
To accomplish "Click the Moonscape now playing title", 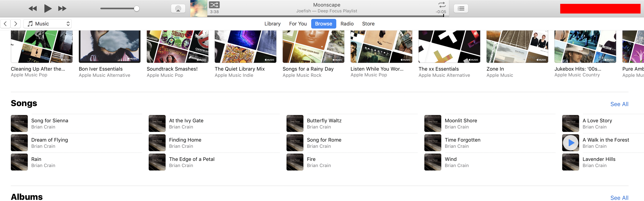I will (326, 5).
